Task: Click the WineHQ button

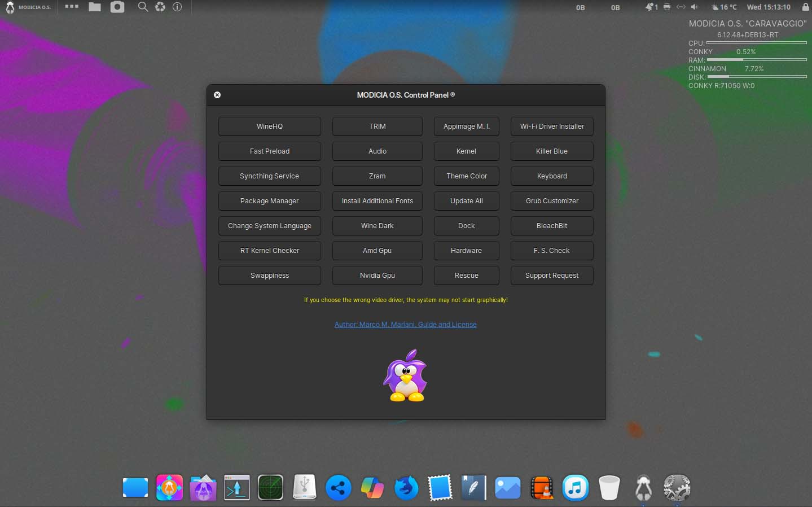Action: pos(270,126)
